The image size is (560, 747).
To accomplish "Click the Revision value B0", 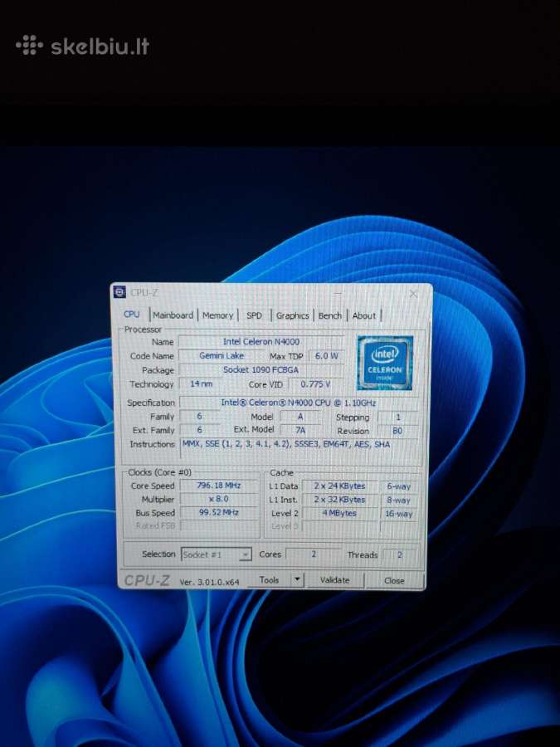I will tap(397, 431).
